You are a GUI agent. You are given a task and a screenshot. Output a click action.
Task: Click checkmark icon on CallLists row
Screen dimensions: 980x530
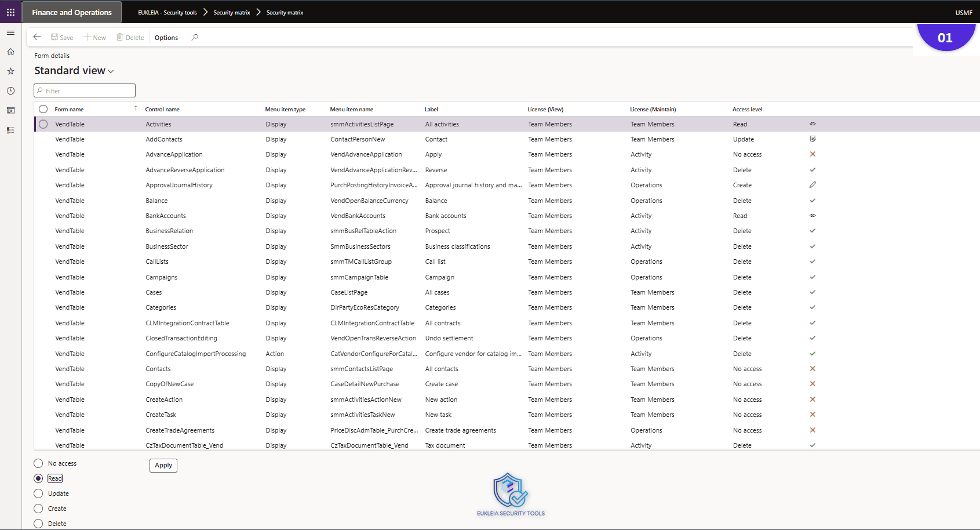point(813,262)
